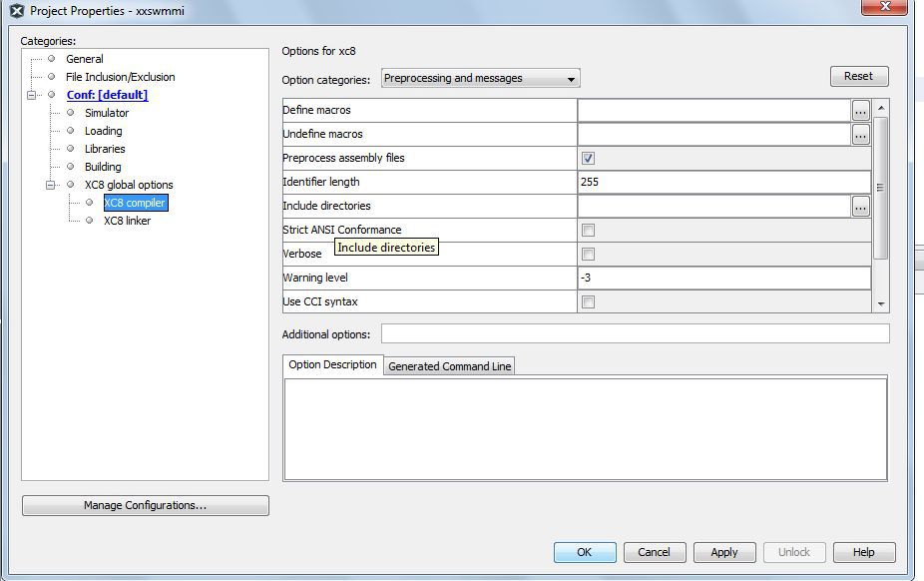Open Define macros ellipsis browse button
This screenshot has width=924, height=581.
[860, 110]
